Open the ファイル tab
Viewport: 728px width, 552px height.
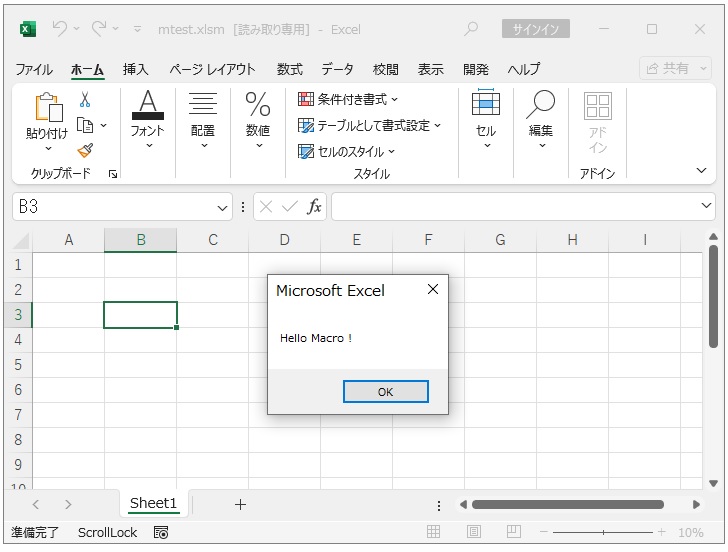34,69
